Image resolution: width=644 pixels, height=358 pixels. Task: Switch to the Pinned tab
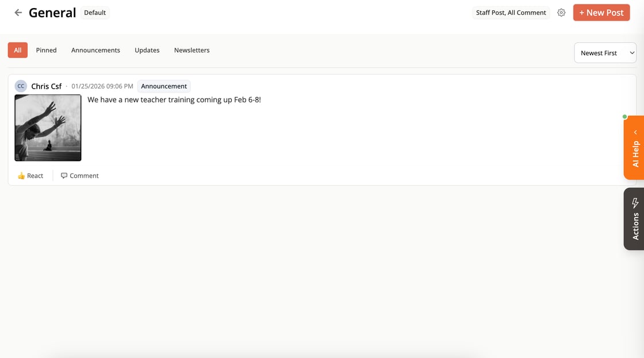46,49
